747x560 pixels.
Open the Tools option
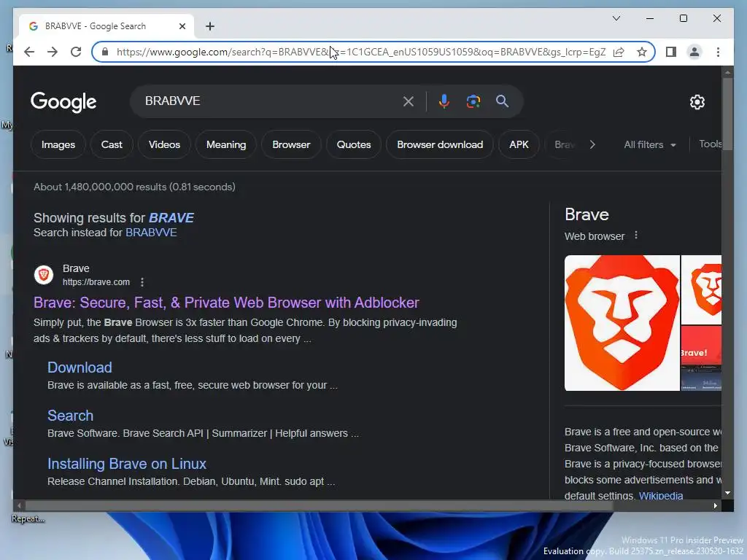(x=710, y=144)
